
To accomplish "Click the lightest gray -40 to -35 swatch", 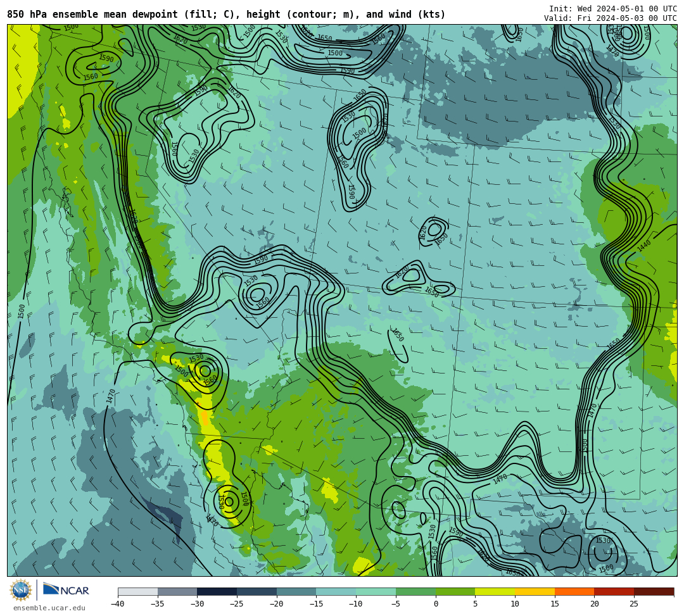I will pyautogui.click(x=138, y=591).
